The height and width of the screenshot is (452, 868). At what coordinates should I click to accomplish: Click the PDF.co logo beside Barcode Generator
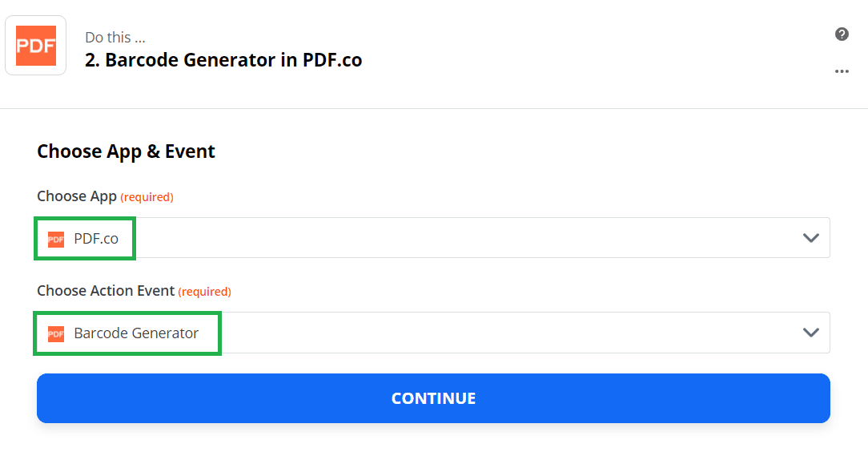56,333
